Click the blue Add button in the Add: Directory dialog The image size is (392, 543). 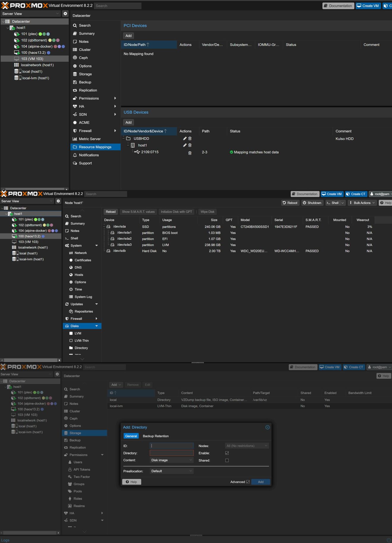pyautogui.click(x=261, y=482)
